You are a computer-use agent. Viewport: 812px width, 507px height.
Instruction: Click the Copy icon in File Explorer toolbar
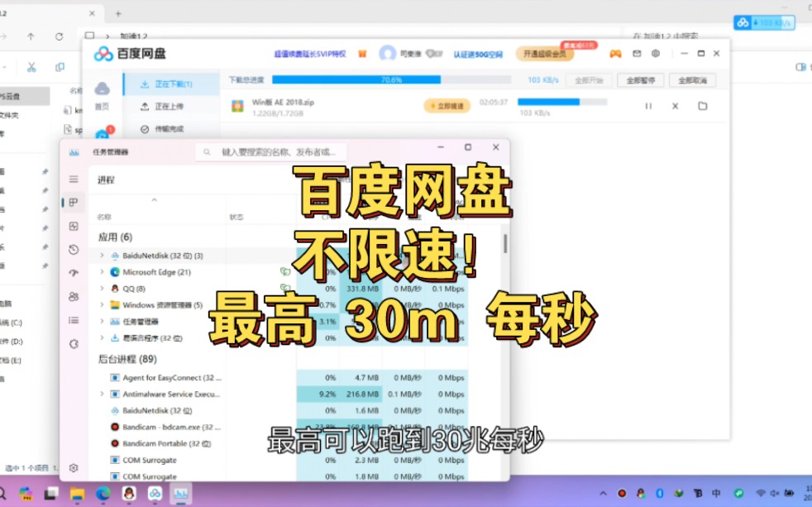coord(60,67)
